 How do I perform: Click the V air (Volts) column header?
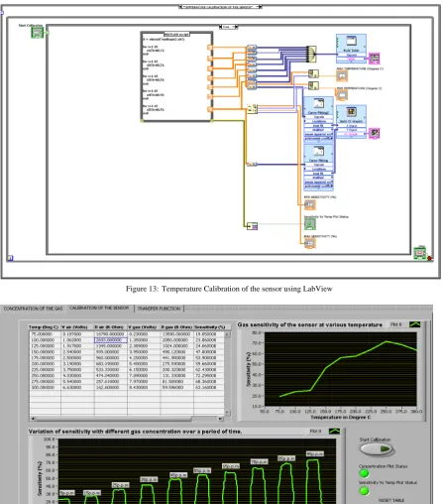(77, 327)
